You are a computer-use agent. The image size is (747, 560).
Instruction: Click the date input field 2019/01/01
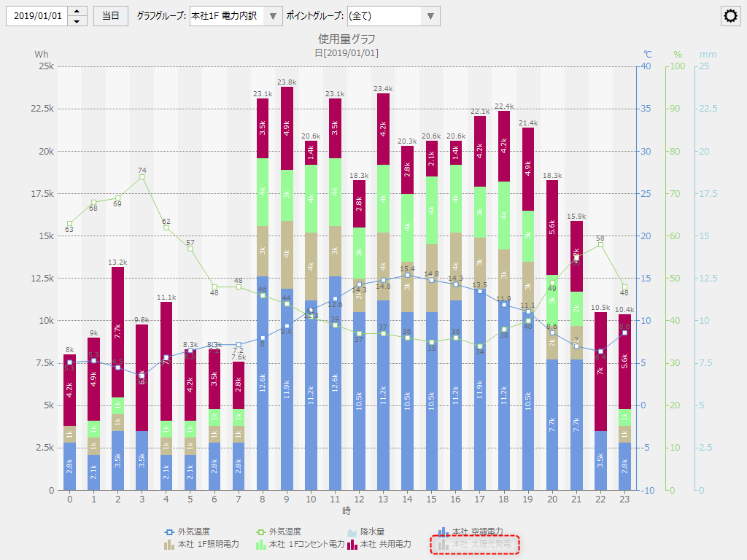(36, 16)
